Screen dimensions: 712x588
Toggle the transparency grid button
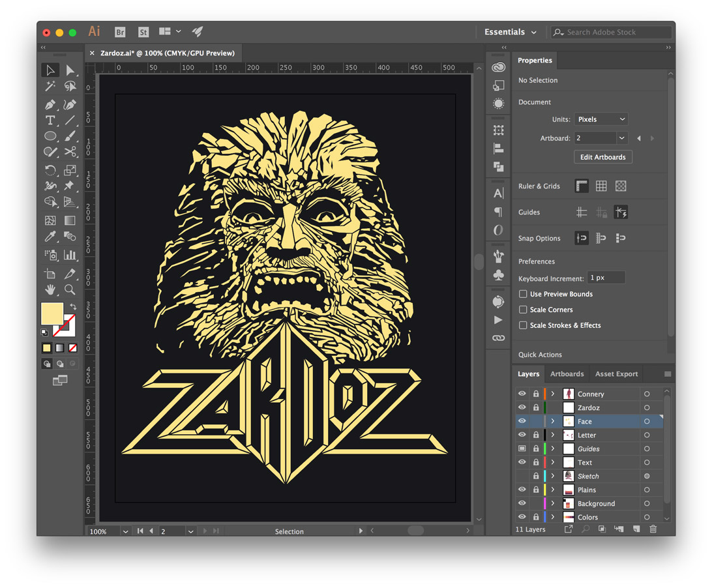point(621,186)
